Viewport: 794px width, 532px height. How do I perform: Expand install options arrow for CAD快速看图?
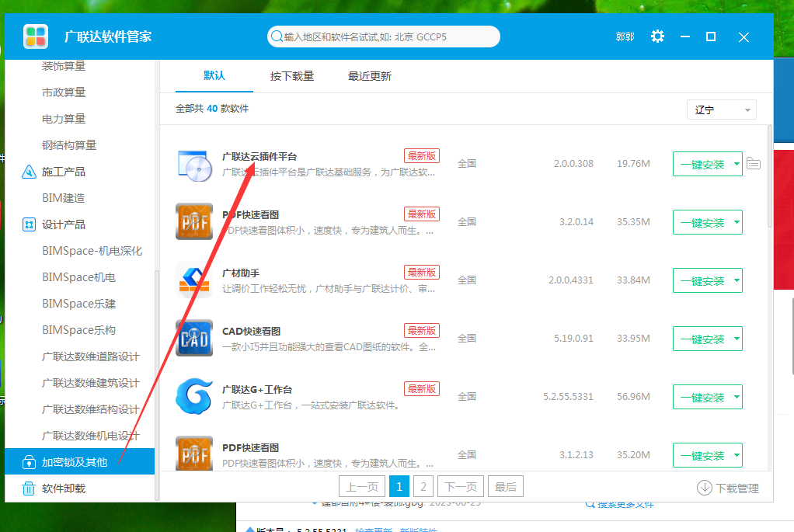tap(737, 339)
